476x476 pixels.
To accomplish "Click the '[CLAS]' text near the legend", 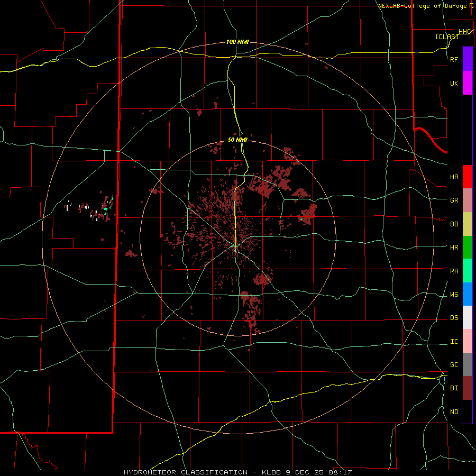I will click(447, 36).
